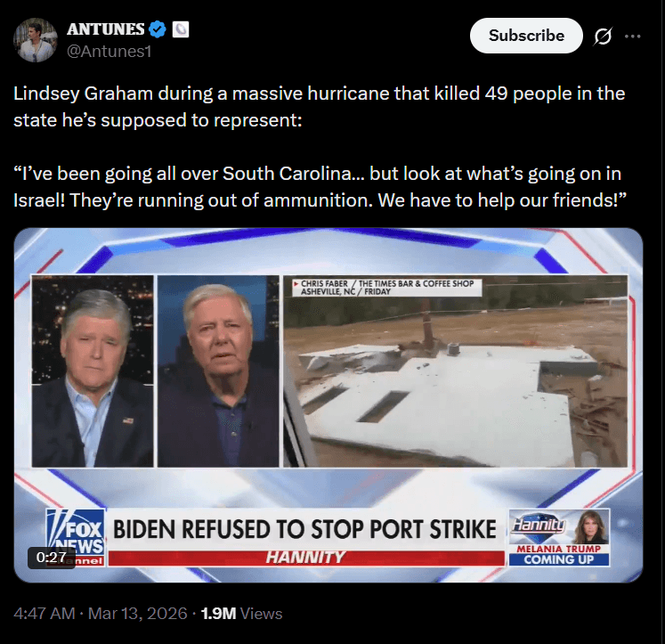665x644 pixels.
Task: Open the ANTUNES profile avatar
Action: click(36, 40)
